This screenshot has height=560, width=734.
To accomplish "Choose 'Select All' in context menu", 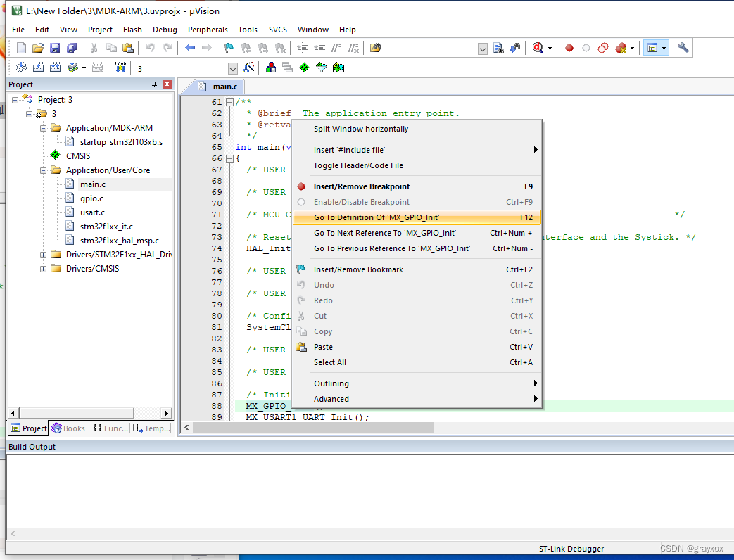I will [x=417, y=362].
